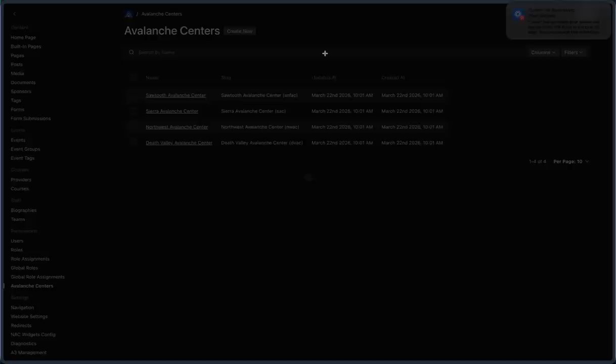Open Media in the sidebar
Image resolution: width=616 pixels, height=364 pixels.
point(17,74)
